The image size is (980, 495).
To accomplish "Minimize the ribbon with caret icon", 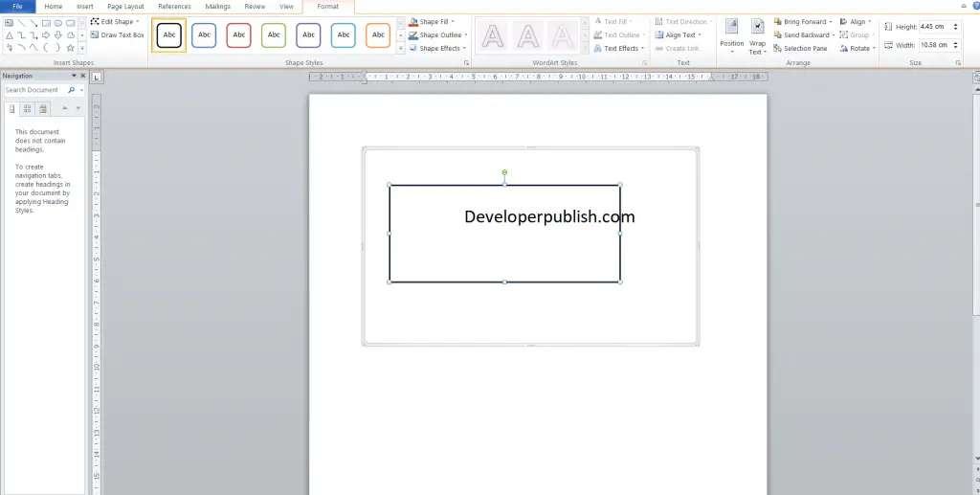I will click(x=964, y=6).
